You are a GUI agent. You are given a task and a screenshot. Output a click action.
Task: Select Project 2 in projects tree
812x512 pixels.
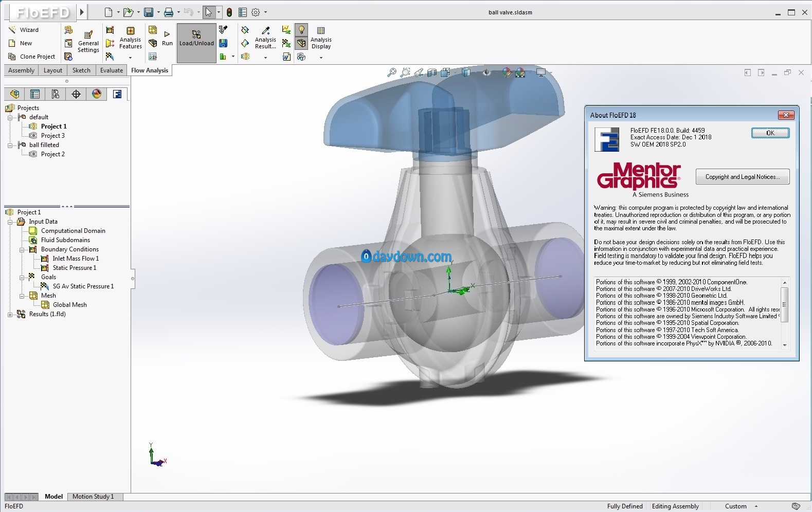[52, 154]
